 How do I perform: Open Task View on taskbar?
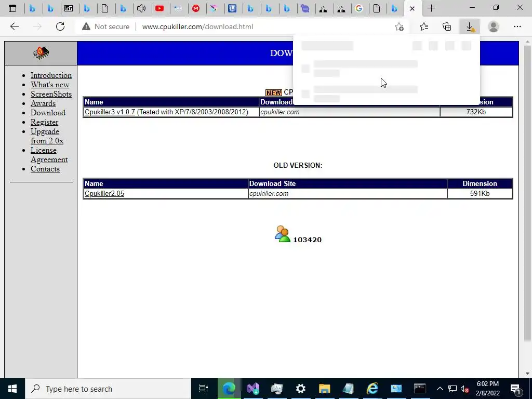pos(204,389)
